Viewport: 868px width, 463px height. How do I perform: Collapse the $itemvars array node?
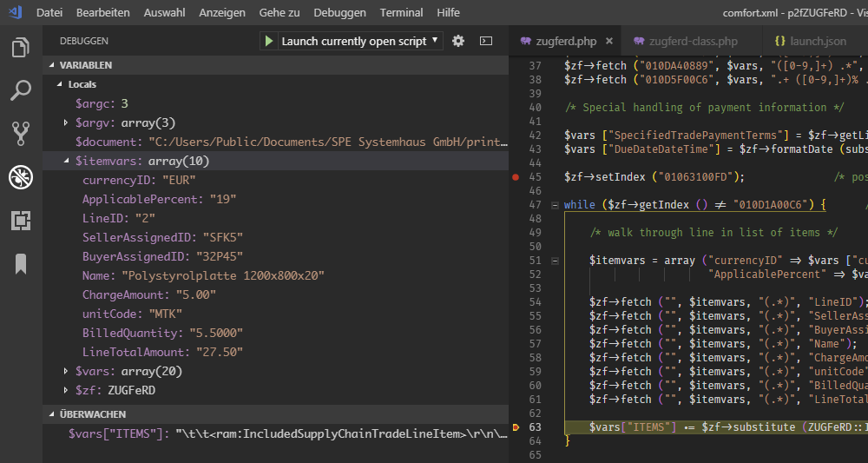[x=67, y=162]
